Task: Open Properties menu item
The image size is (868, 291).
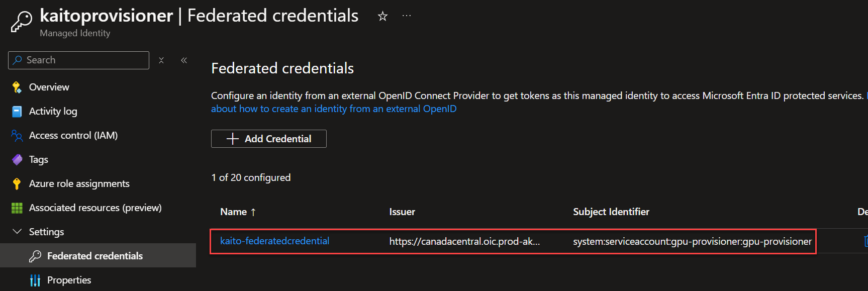Action: [x=69, y=280]
